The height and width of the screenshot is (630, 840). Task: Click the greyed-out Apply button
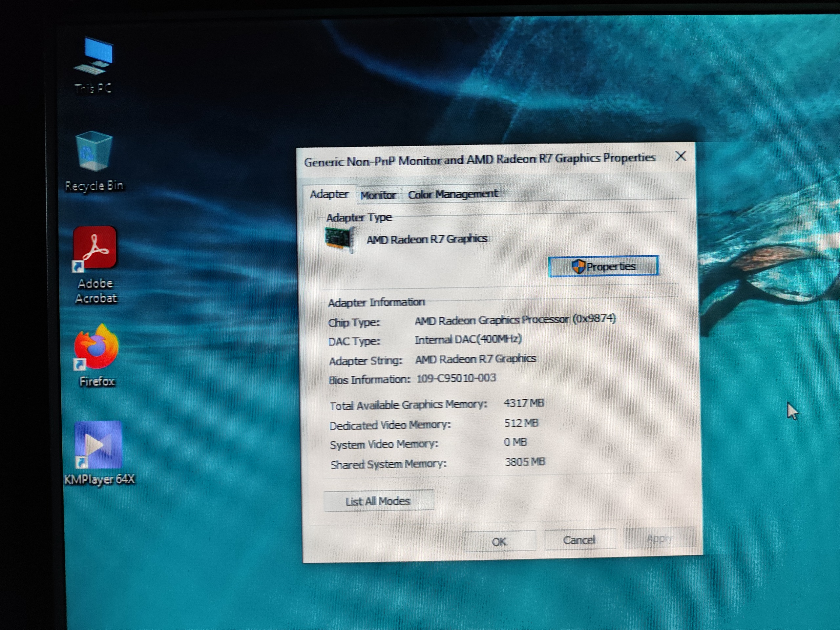660,538
